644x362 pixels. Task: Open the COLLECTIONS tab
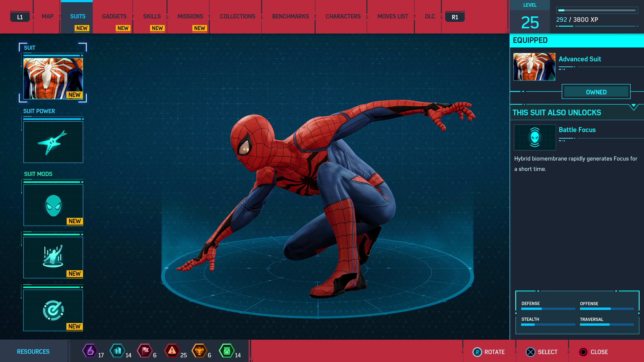tap(237, 16)
